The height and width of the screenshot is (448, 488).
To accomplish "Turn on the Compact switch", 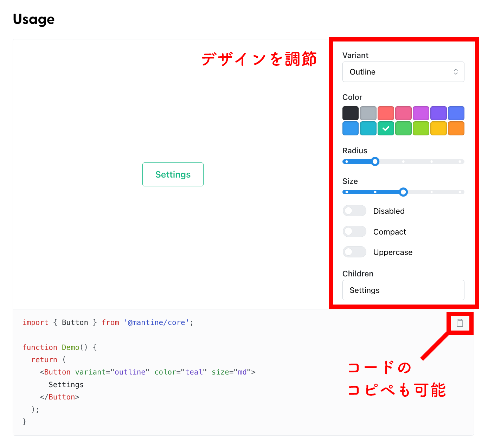I will (x=354, y=231).
